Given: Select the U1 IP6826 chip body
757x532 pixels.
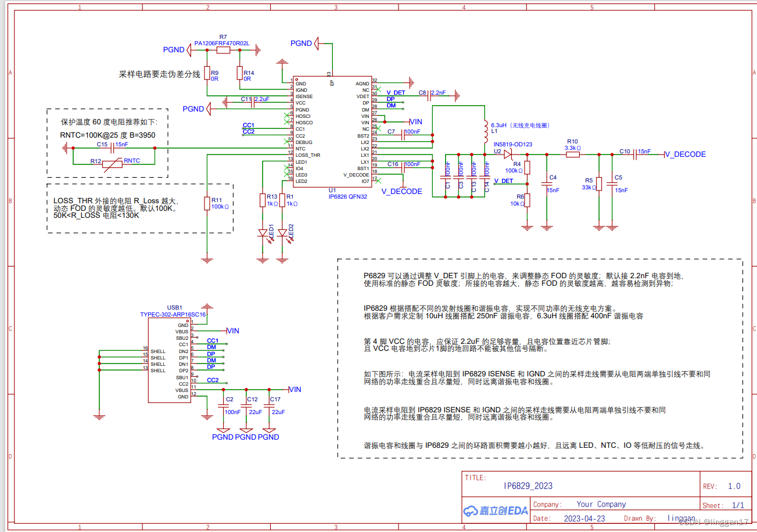Looking at the screenshot, I should click(x=332, y=133).
